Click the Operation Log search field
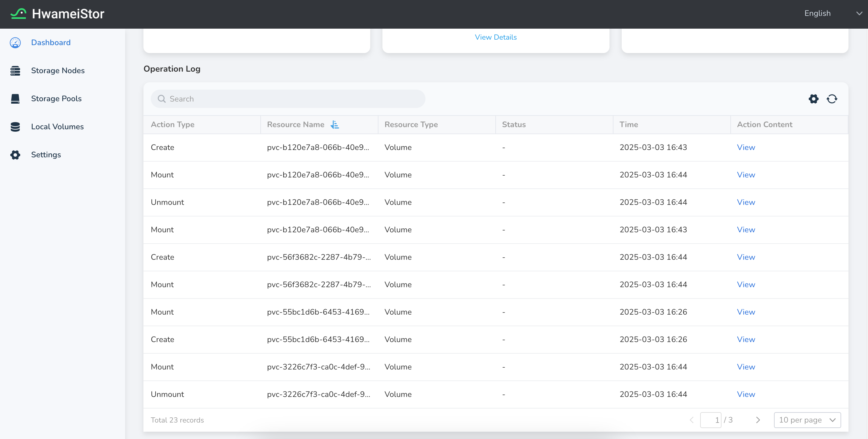Screen dimensions: 868x439 tap(293, 99)
